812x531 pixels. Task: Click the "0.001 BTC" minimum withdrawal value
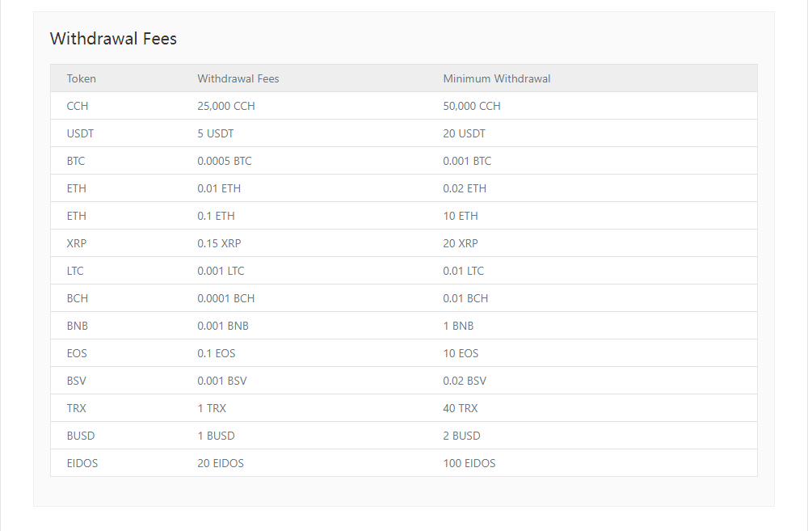(467, 161)
